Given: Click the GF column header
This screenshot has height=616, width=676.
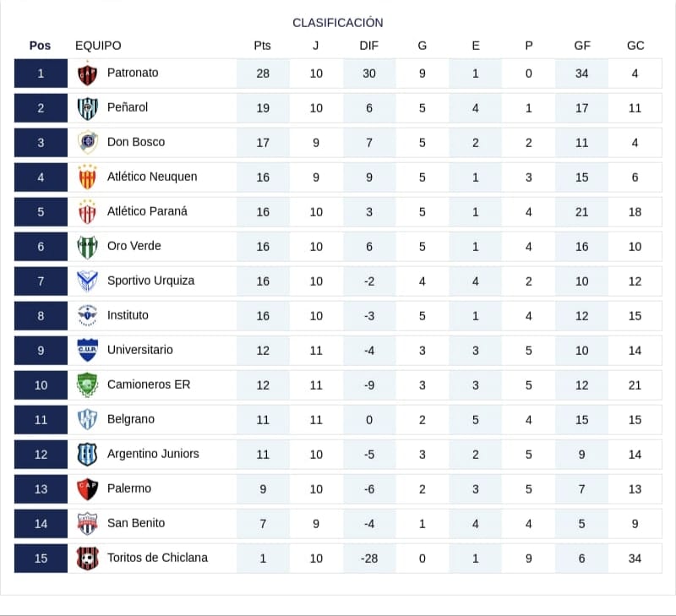Looking at the screenshot, I should (x=582, y=46).
